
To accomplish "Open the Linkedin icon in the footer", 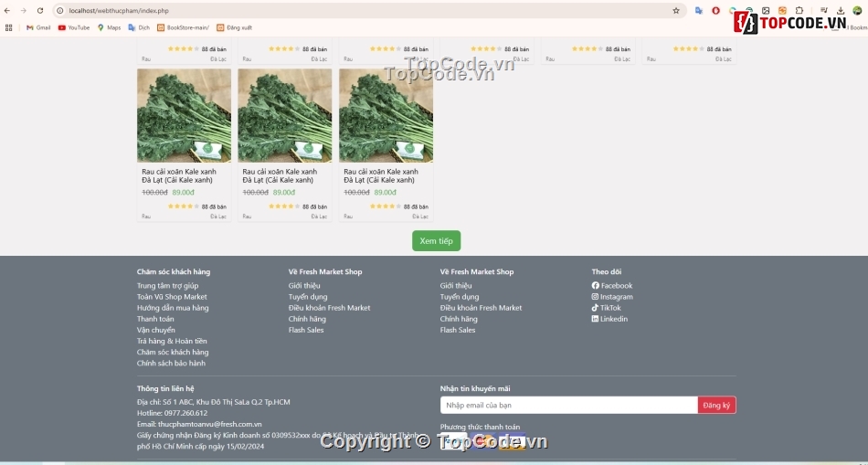I will click(596, 319).
